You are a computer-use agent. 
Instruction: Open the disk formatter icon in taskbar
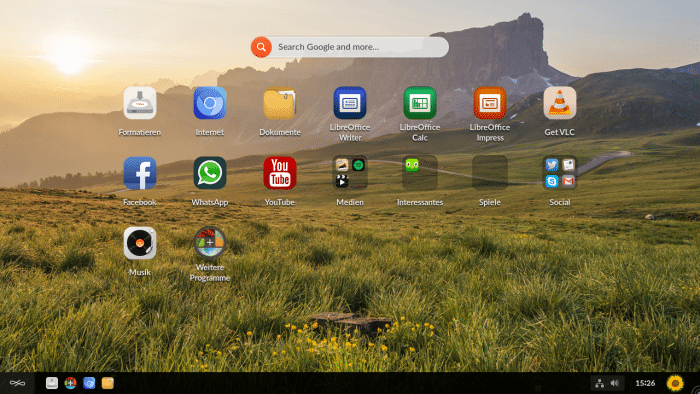pyautogui.click(x=52, y=383)
